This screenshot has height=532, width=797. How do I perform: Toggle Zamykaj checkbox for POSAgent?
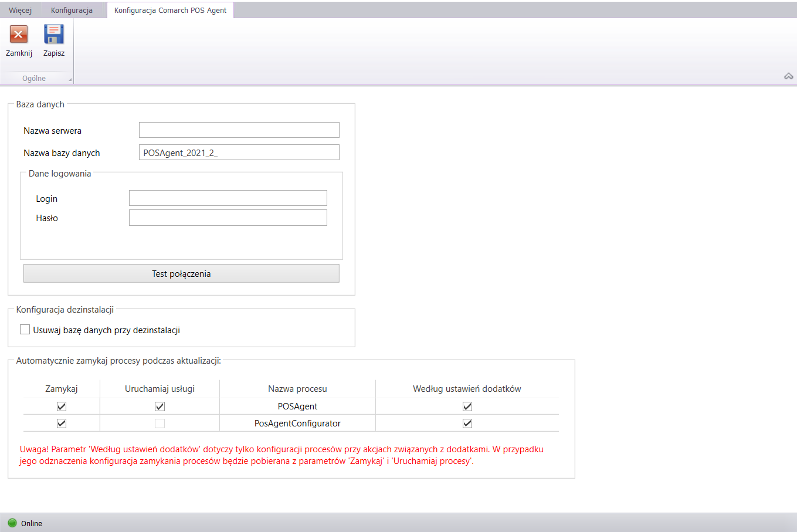point(62,406)
